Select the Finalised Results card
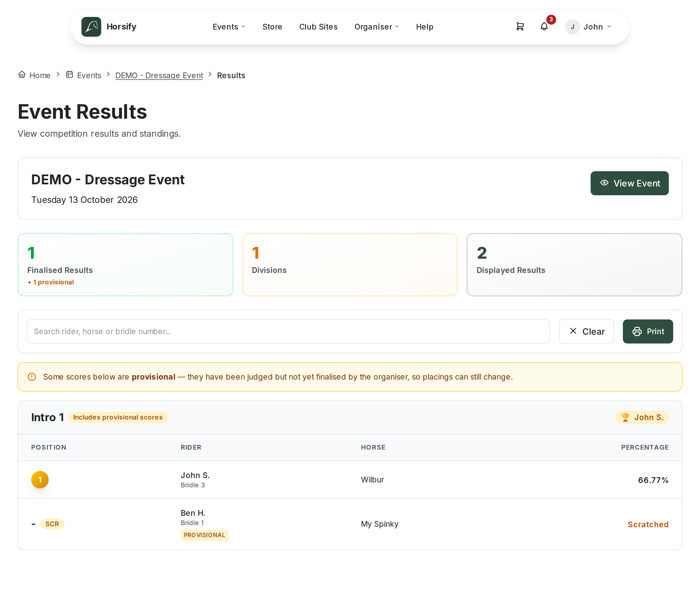Viewport: 700px width, 594px height. (x=126, y=265)
